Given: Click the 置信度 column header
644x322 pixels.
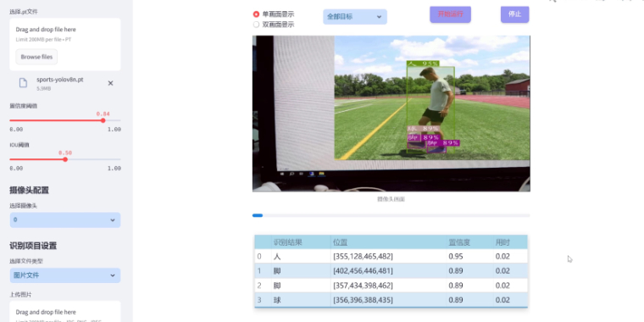Looking at the screenshot, I should [470, 242].
